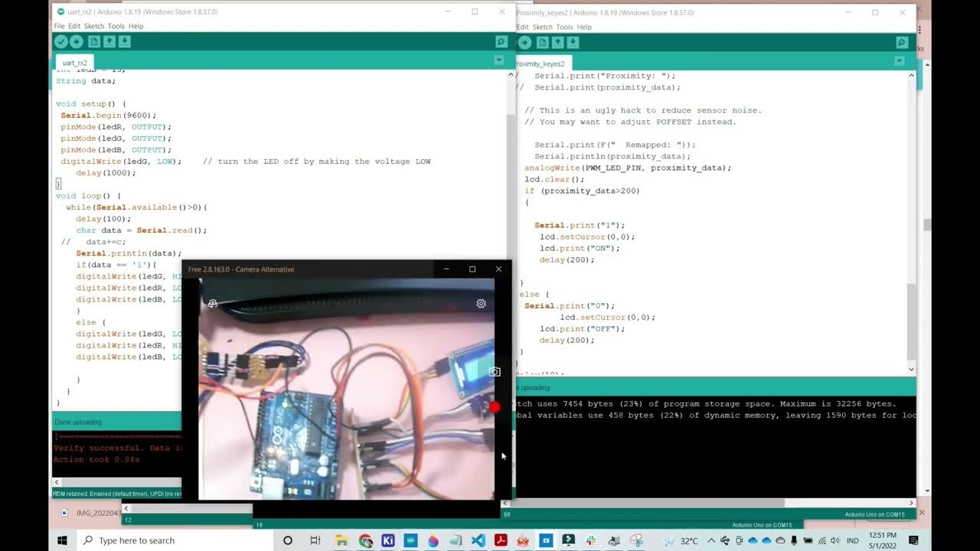Create New sketch in Proximity_keyes2 window

click(543, 43)
